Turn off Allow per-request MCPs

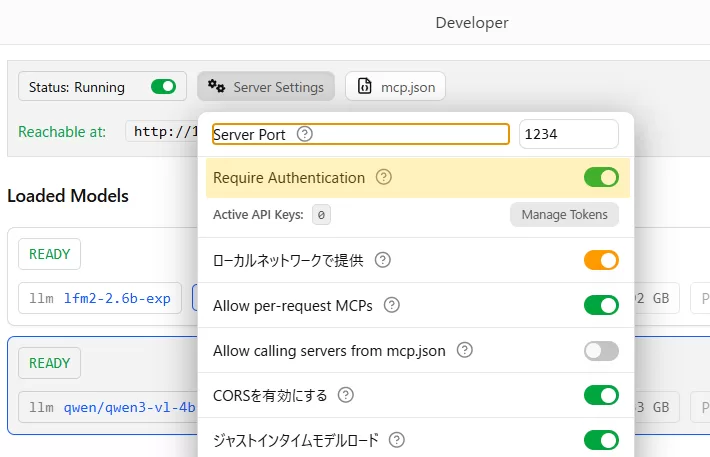click(x=601, y=305)
